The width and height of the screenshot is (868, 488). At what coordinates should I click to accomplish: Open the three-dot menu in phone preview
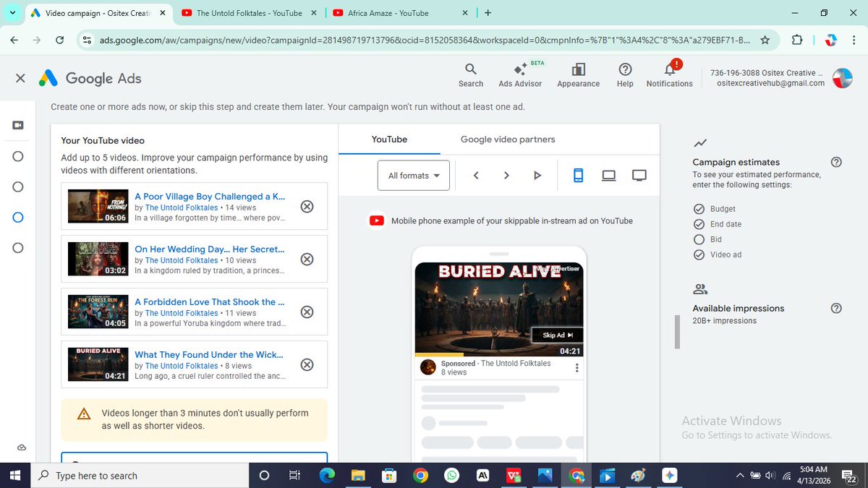pyautogui.click(x=576, y=368)
